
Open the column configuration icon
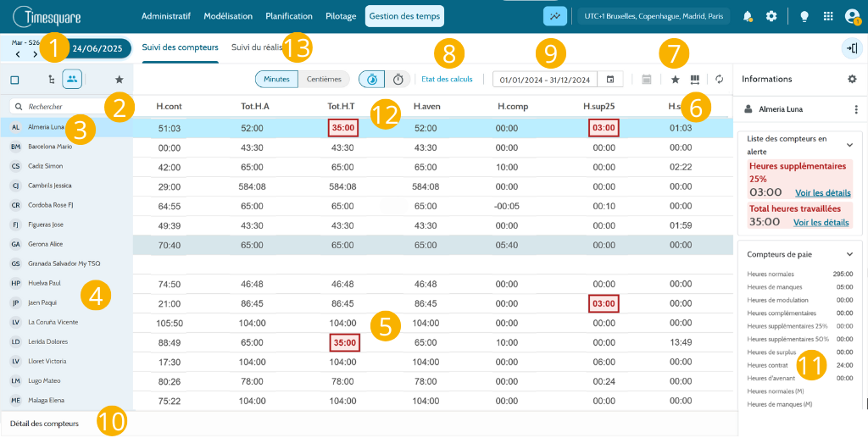click(695, 80)
